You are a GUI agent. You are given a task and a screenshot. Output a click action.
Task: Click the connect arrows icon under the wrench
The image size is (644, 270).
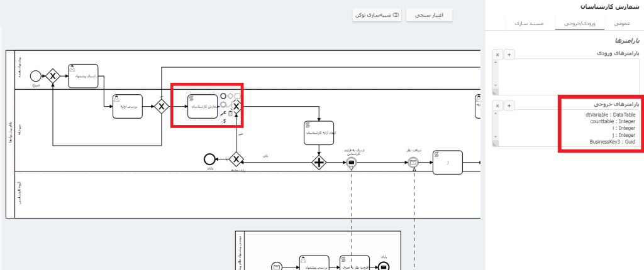[x=223, y=122]
